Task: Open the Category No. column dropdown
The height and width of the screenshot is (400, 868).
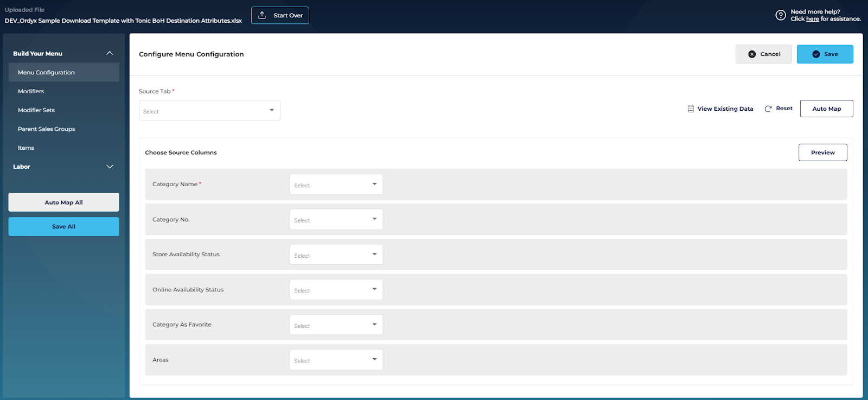Action: click(336, 219)
